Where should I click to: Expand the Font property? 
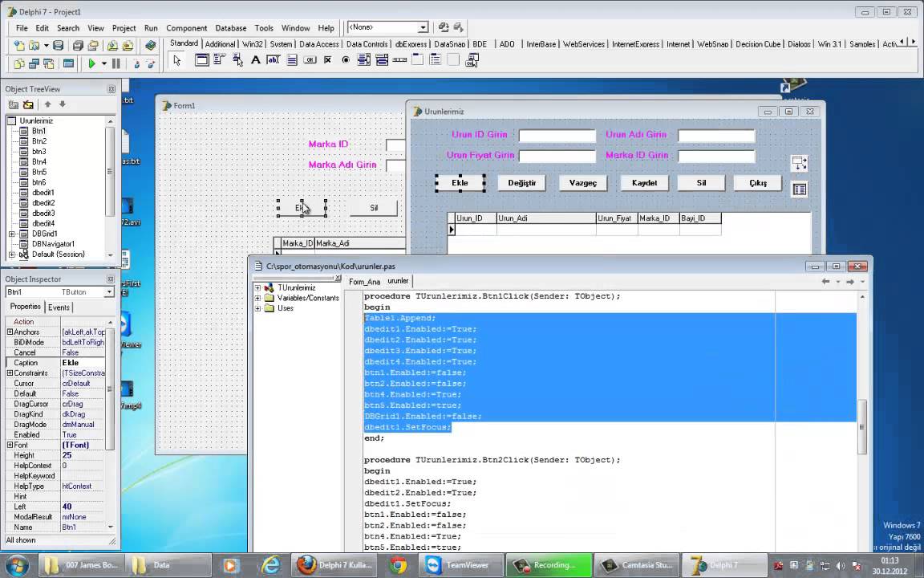(10, 445)
